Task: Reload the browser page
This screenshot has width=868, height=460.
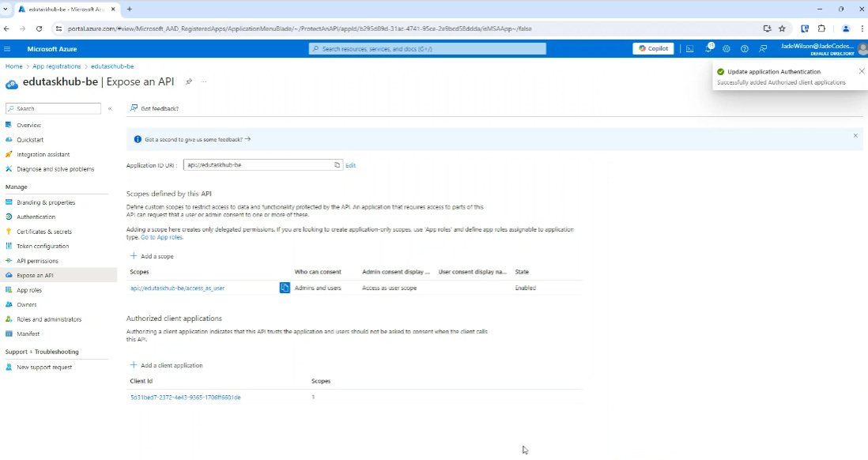Action: [x=39, y=28]
